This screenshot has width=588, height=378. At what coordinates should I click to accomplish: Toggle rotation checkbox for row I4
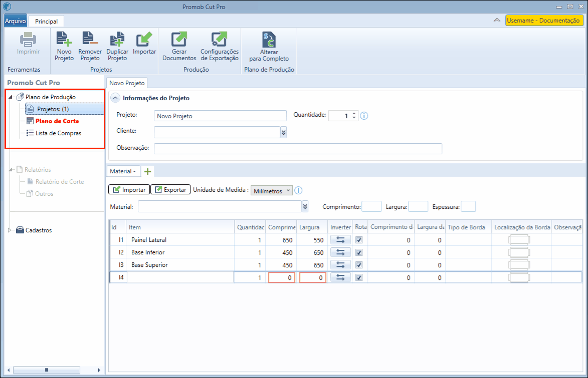pyautogui.click(x=359, y=277)
